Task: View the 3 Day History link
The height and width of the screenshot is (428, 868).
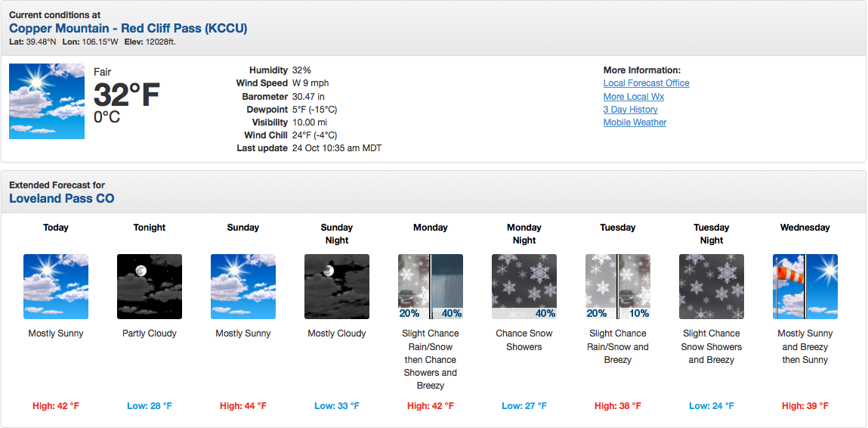Action: 631,109
